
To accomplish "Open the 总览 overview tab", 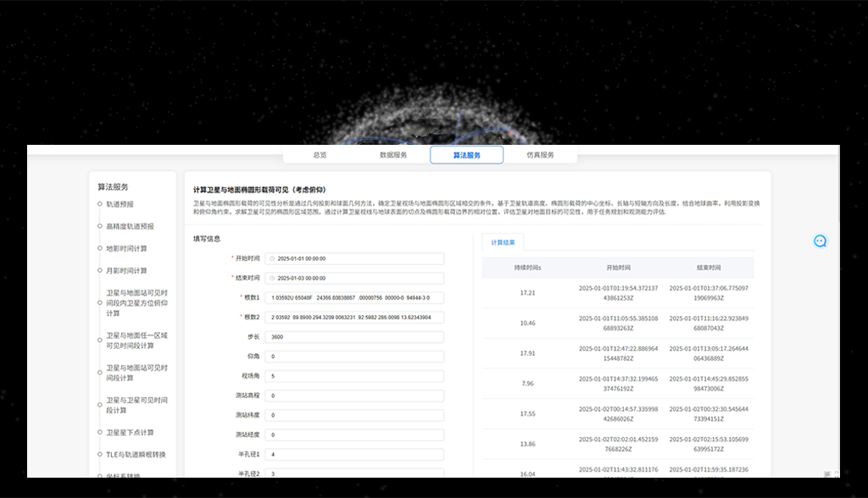I will click(x=320, y=154).
